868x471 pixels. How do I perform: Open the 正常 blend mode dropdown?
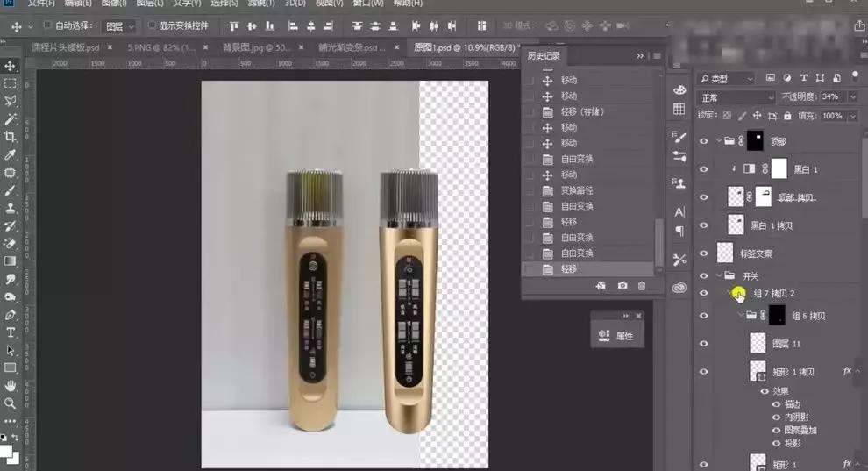click(736, 97)
